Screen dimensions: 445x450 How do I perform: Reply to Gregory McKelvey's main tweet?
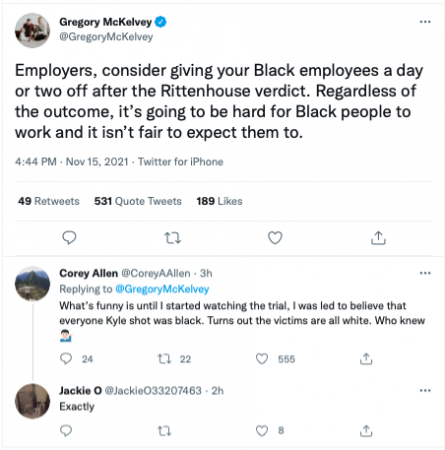pyautogui.click(x=69, y=238)
